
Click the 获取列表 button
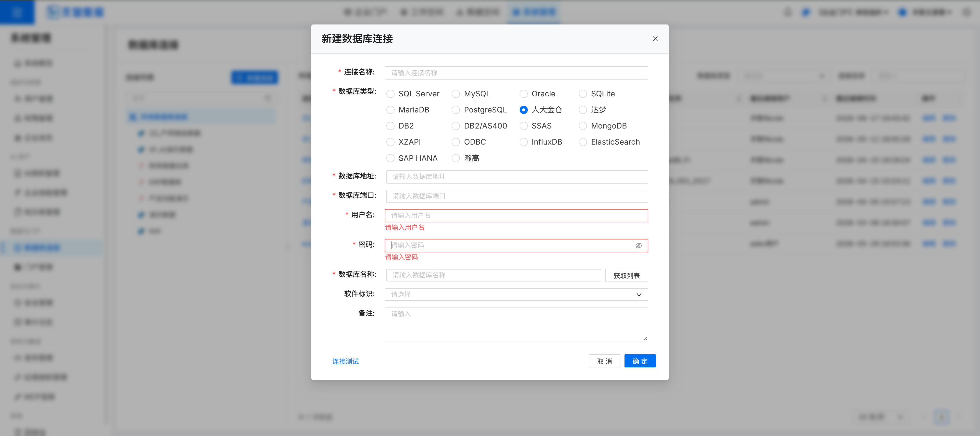tap(626, 276)
